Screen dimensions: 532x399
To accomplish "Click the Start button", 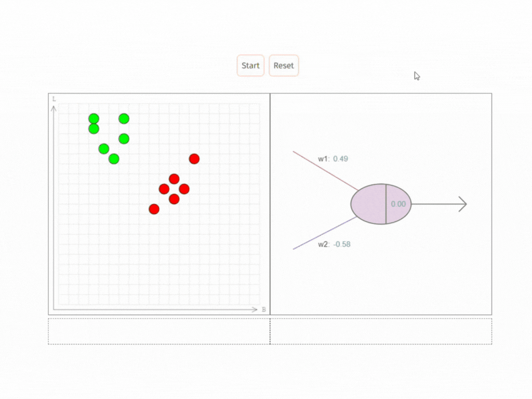I will (x=250, y=66).
